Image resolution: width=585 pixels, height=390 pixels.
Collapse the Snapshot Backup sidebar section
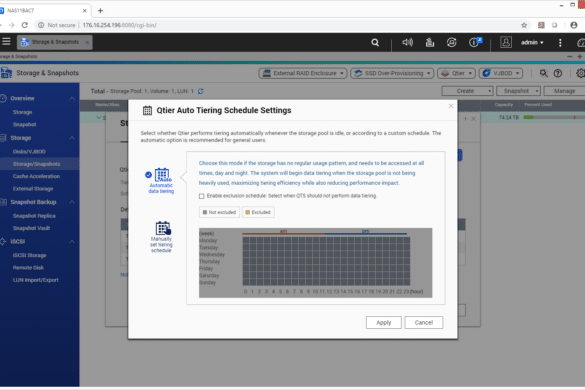click(x=72, y=202)
